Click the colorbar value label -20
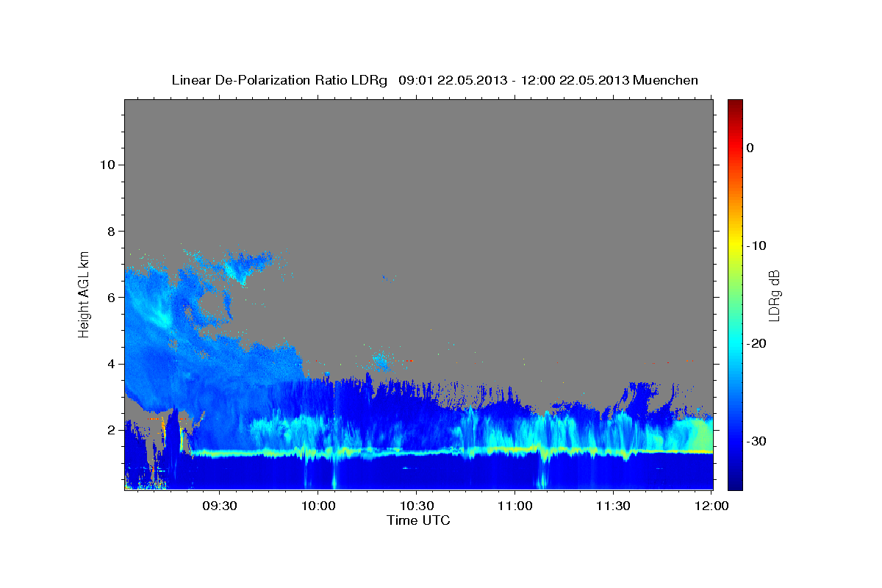 click(x=756, y=343)
